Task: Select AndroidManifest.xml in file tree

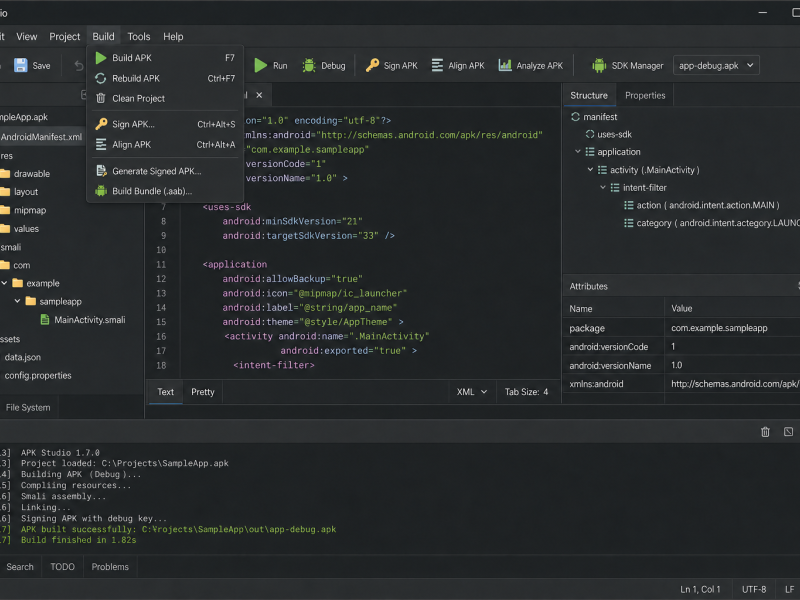Action: 42,137
